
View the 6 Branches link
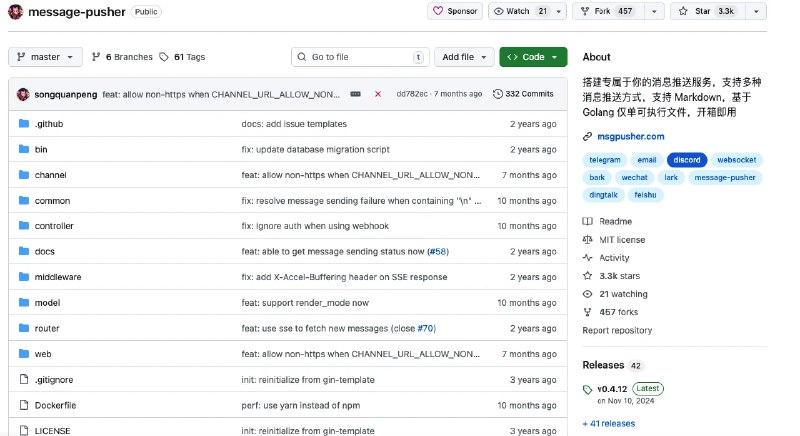(122, 57)
